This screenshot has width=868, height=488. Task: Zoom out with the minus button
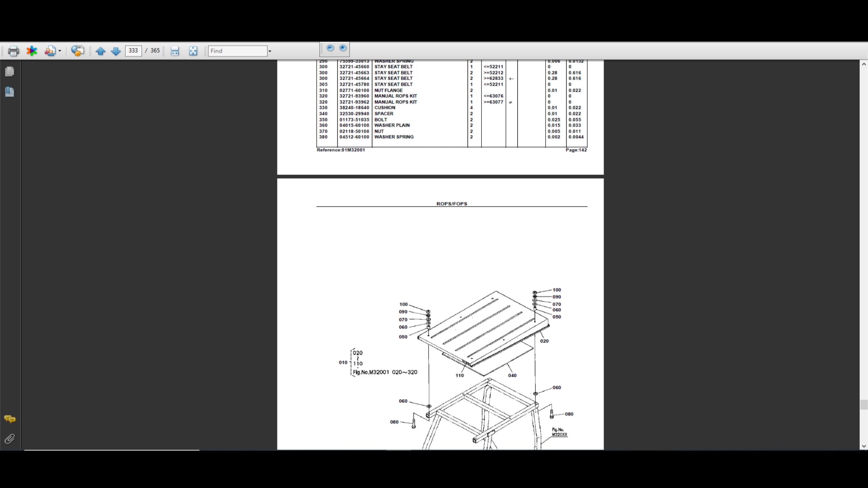pyautogui.click(x=330, y=48)
